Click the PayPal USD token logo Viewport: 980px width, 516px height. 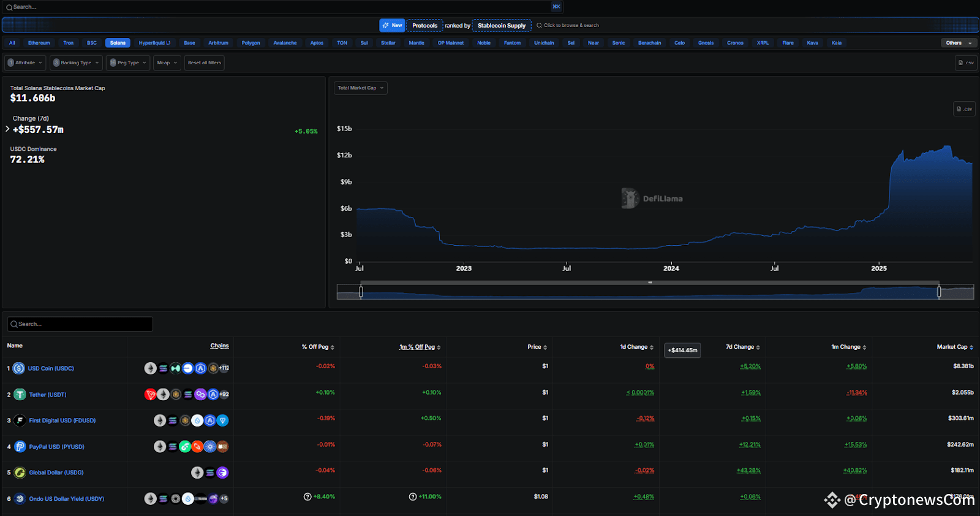[20, 447]
